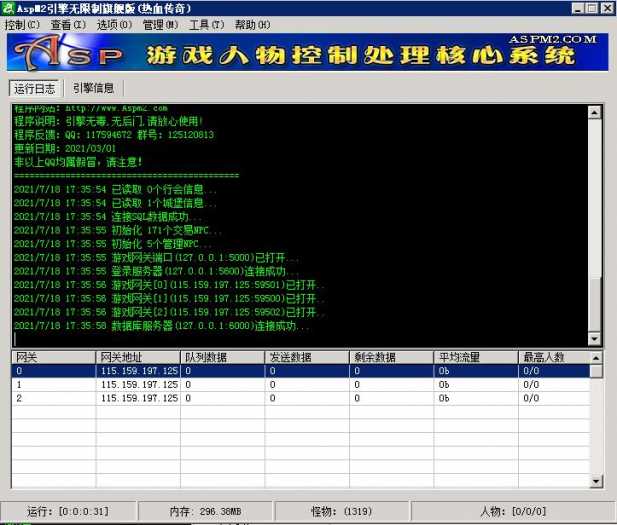Click the 已读取 0个行会信息 log line
The image size is (617, 525).
[x=115, y=190]
